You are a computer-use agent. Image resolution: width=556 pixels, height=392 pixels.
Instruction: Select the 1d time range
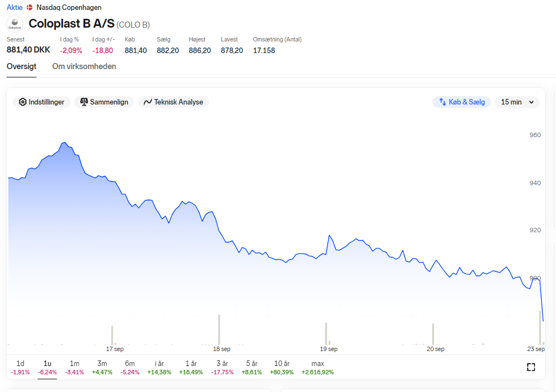coord(20,368)
